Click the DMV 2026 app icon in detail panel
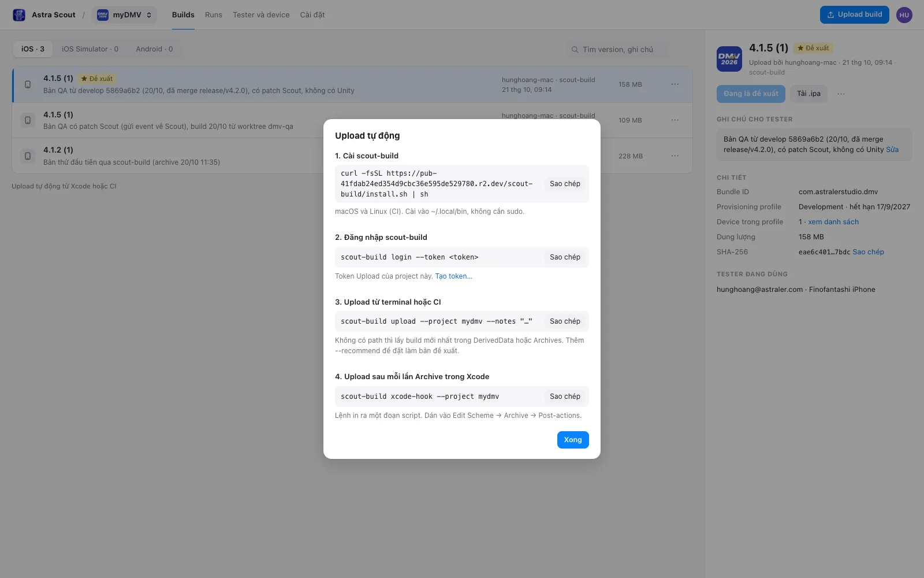This screenshot has height=578, width=924. point(729,59)
